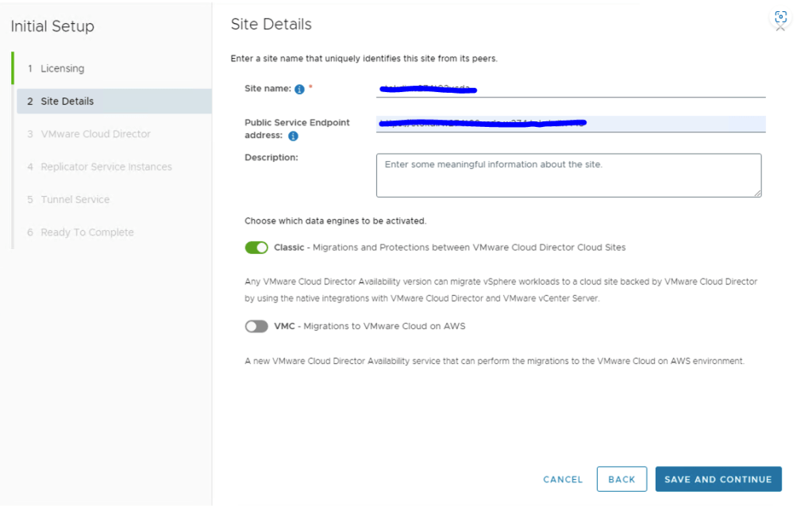Image resolution: width=812 pixels, height=514 pixels.
Task: Click inside the Description text area
Action: point(568,175)
